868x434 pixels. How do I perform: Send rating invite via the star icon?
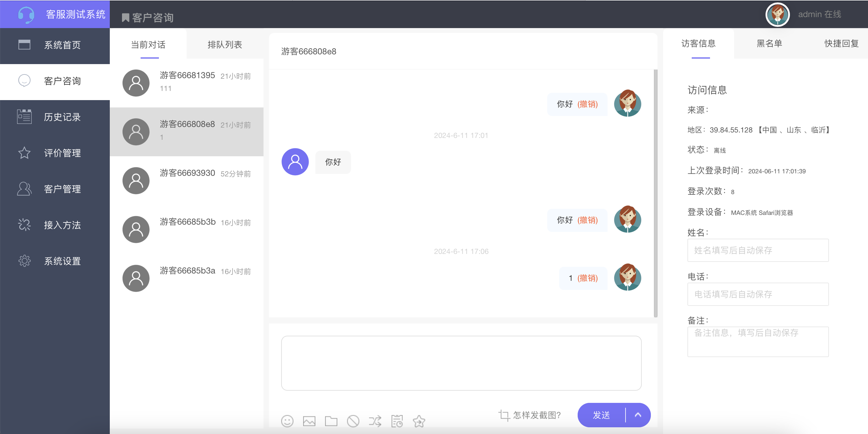pos(419,421)
